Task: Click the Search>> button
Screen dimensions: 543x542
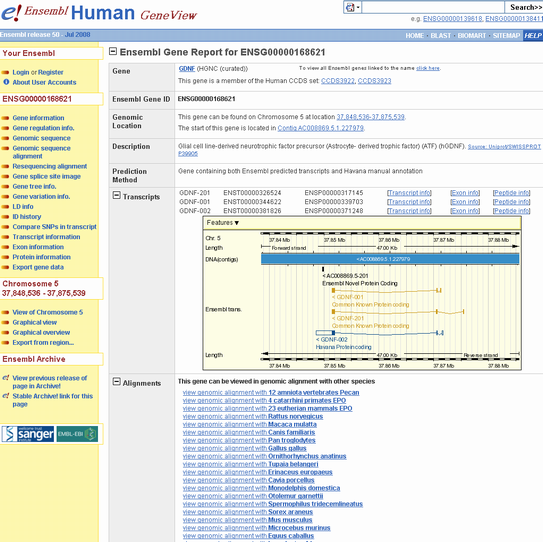Action: pos(525,7)
